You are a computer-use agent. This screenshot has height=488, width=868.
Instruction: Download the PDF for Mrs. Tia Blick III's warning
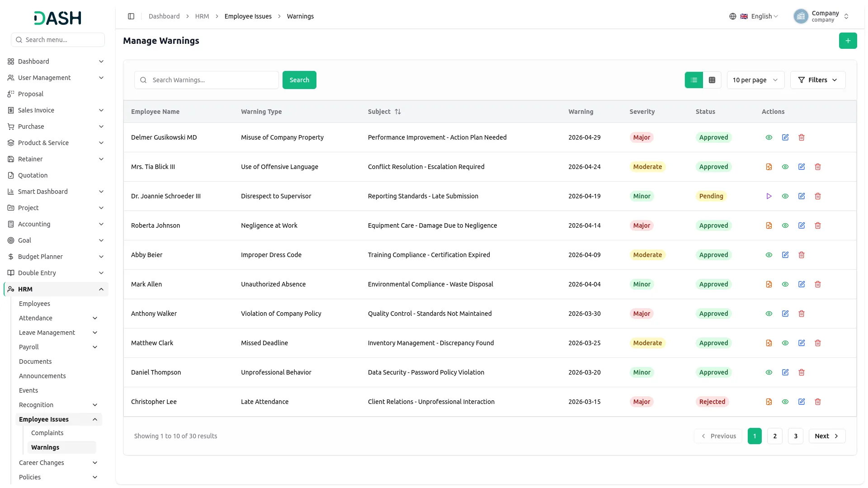[x=769, y=167]
